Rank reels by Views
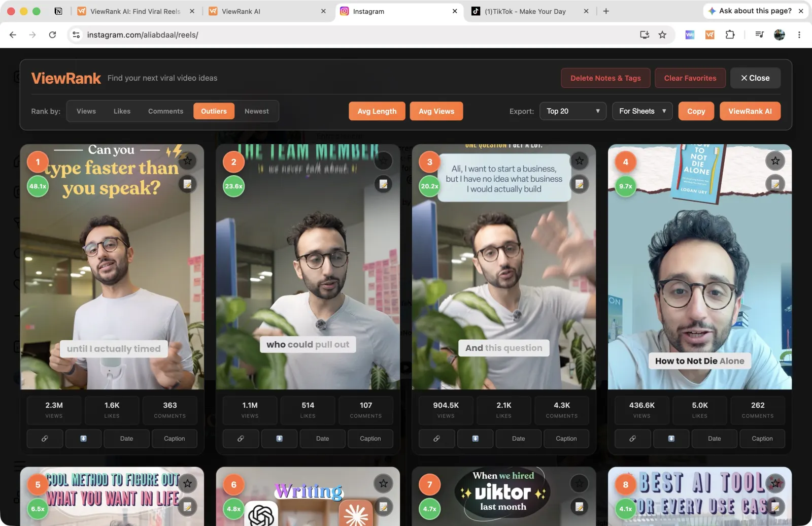The image size is (812, 526). tap(86, 111)
